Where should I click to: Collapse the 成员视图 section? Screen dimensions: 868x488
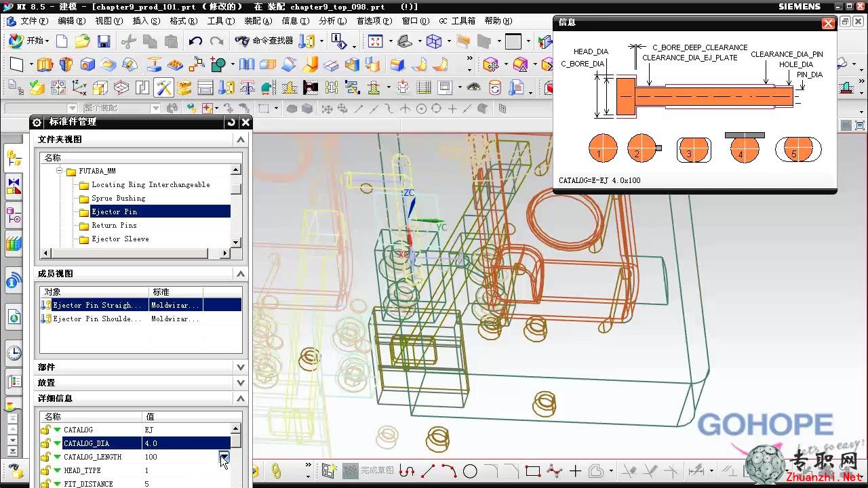click(240, 274)
